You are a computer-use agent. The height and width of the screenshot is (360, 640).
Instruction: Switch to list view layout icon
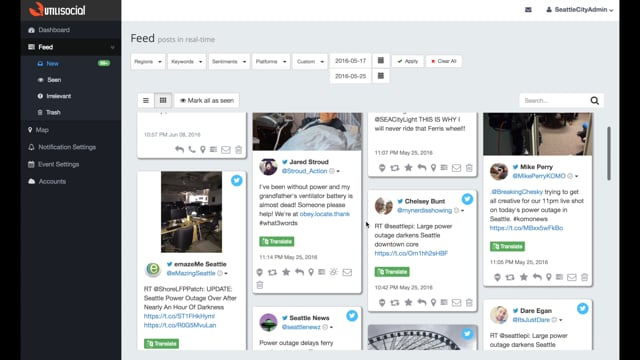click(x=146, y=100)
